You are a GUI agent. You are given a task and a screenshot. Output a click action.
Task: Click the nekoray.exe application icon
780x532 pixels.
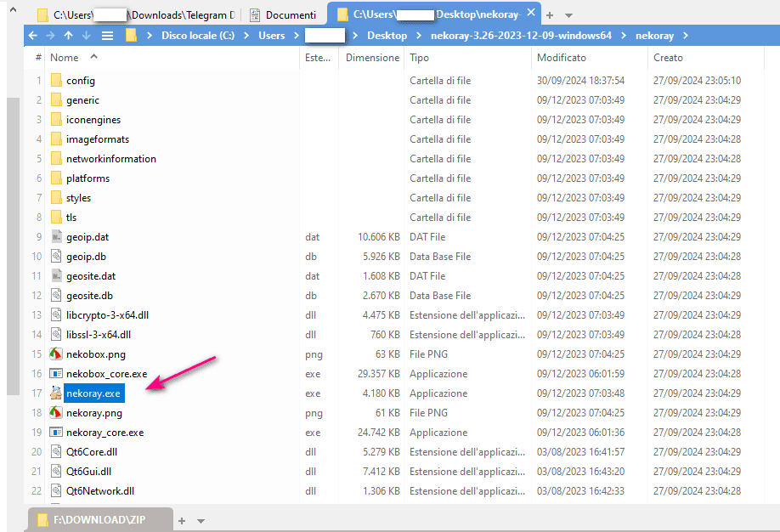click(56, 393)
